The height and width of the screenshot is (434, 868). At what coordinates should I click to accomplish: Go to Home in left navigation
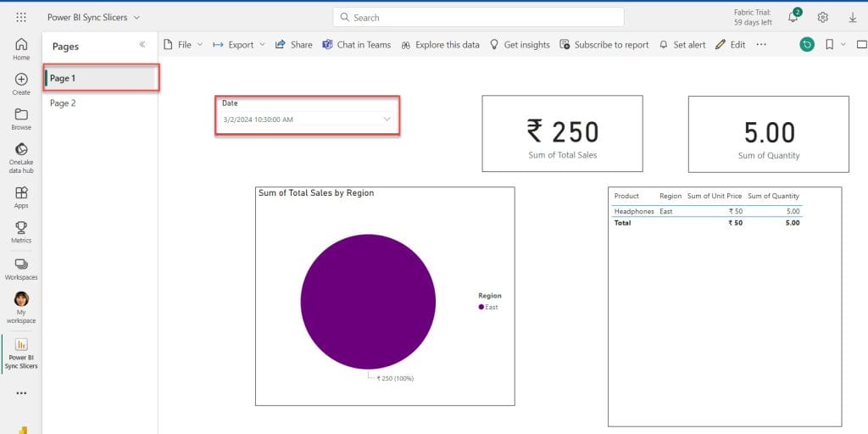click(21, 48)
